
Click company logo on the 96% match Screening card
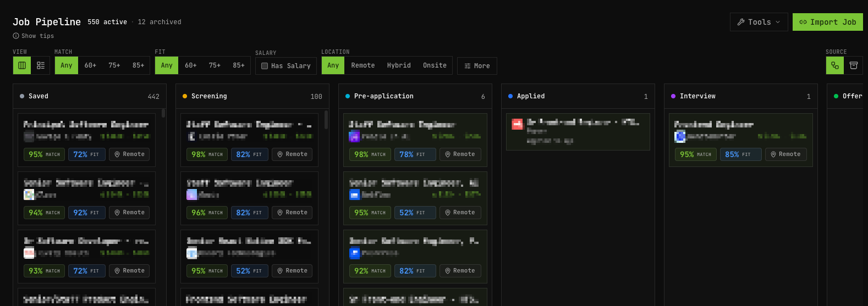tap(191, 194)
